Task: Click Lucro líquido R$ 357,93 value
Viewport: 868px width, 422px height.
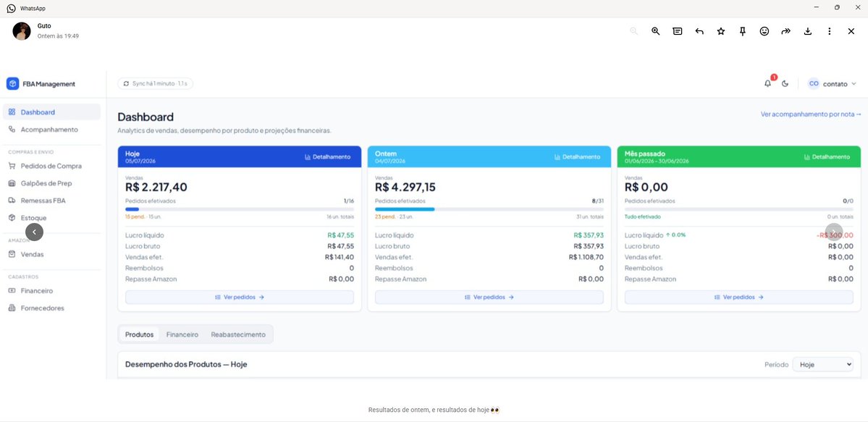Action: (589, 235)
